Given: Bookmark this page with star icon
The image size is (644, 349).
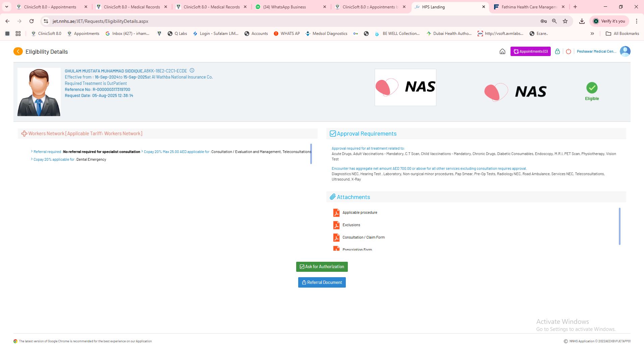Looking at the screenshot, I should click(565, 21).
